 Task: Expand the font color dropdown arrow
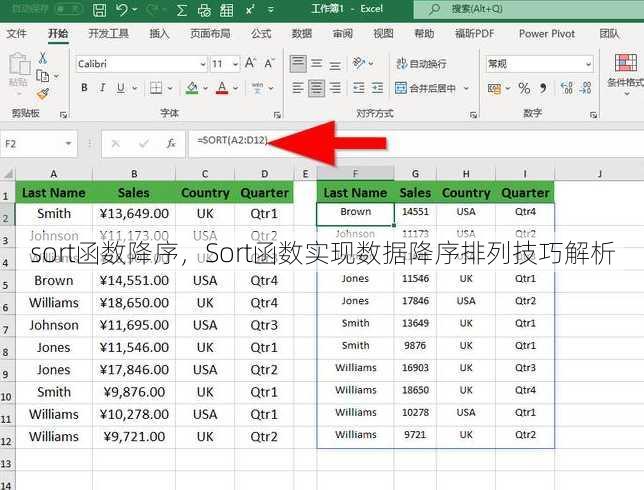235,88
